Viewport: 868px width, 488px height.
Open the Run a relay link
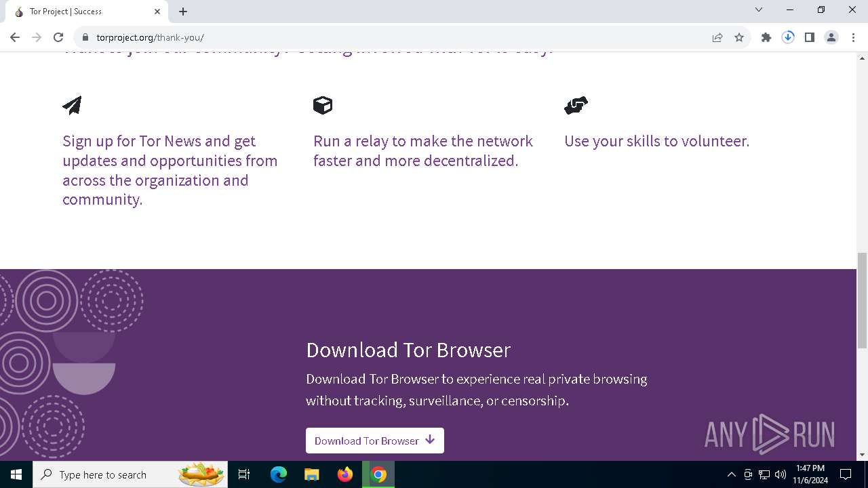423,150
